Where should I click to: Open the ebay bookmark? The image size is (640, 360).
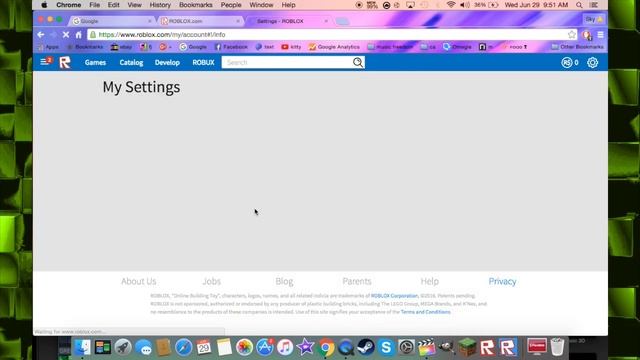pos(121,47)
